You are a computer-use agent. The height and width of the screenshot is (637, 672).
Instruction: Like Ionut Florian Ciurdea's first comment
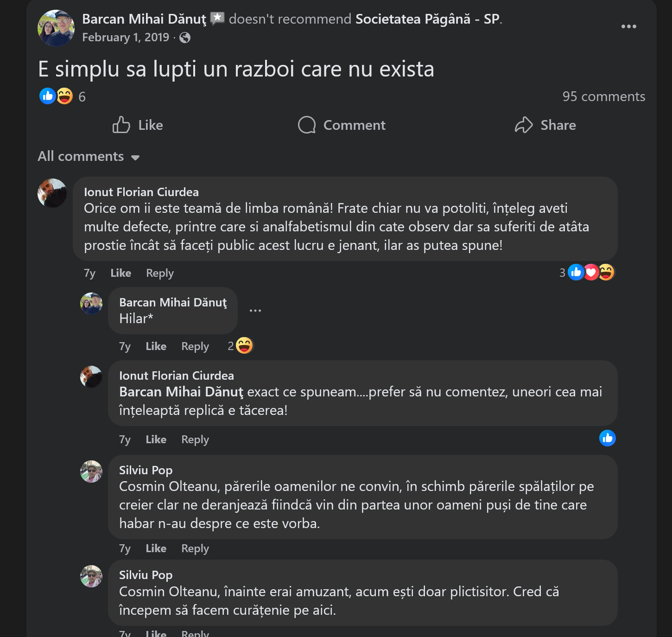[x=120, y=273]
